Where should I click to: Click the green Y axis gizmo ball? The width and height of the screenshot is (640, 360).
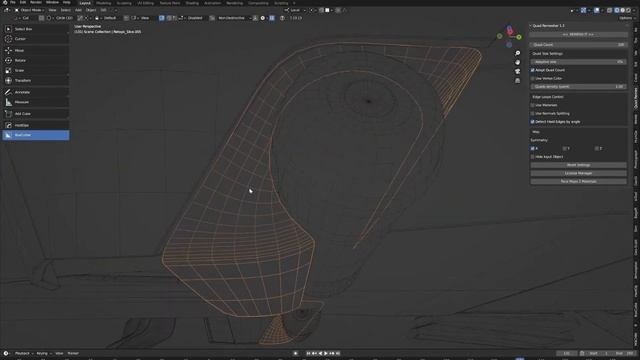pyautogui.click(x=519, y=37)
